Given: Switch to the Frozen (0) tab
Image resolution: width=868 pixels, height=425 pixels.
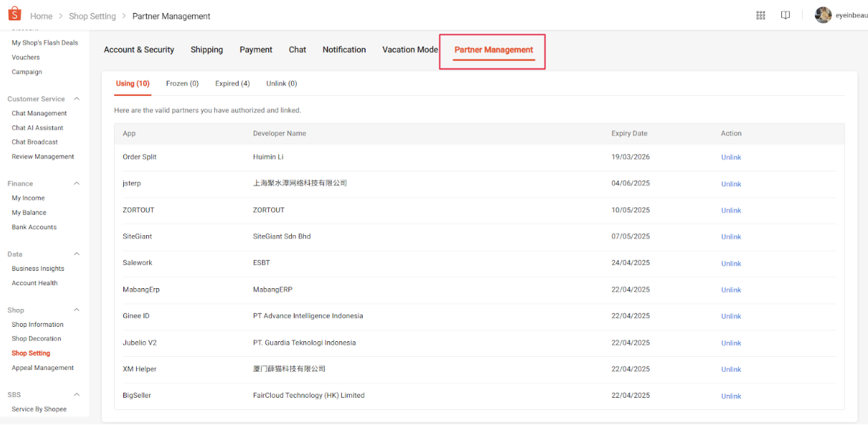Looking at the screenshot, I should tap(182, 83).
